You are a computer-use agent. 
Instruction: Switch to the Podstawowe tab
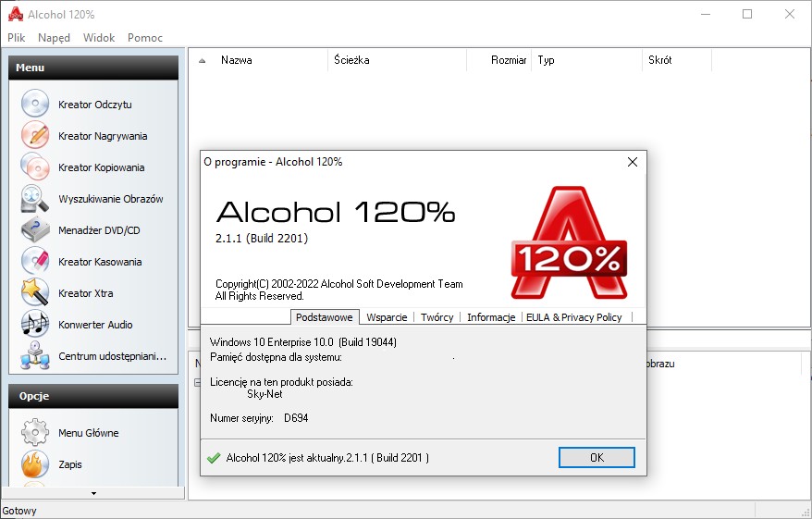[x=325, y=317]
